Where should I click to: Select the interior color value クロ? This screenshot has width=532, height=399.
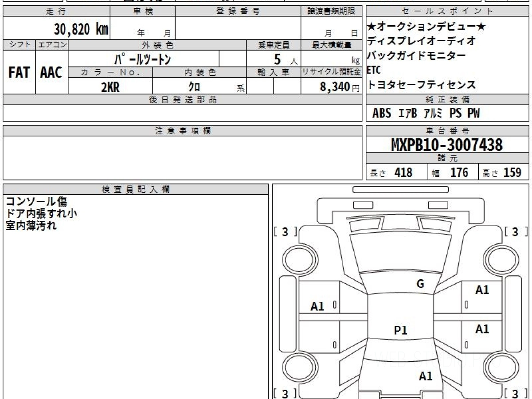194,87
